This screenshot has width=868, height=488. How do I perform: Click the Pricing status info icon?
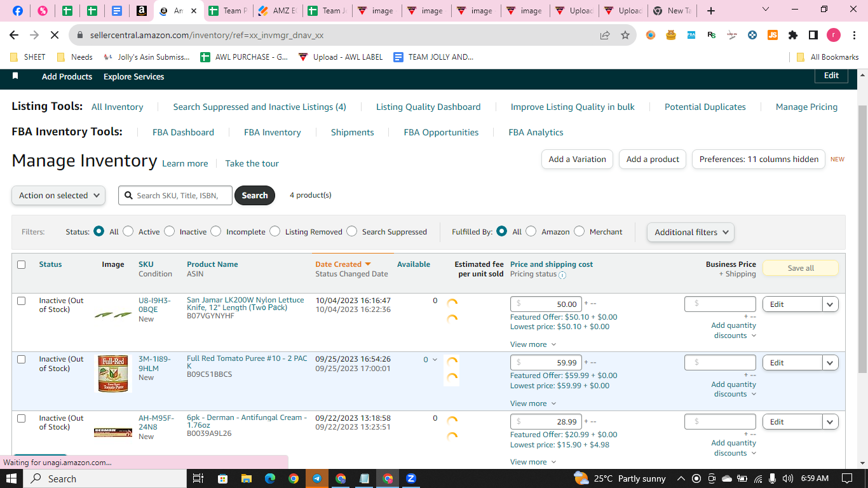(562, 274)
